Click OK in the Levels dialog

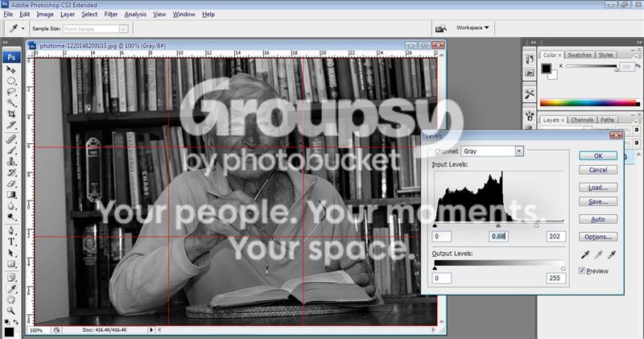[598, 155]
